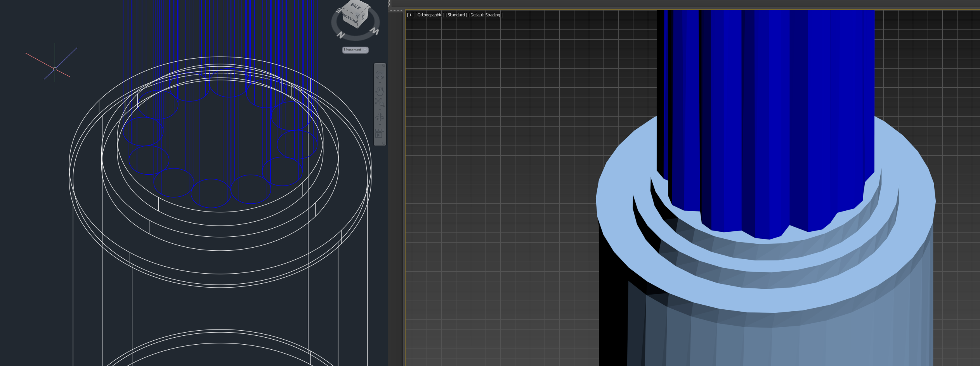
Task: Expand the SteeringWheels options arrow
Action: [x=380, y=83]
